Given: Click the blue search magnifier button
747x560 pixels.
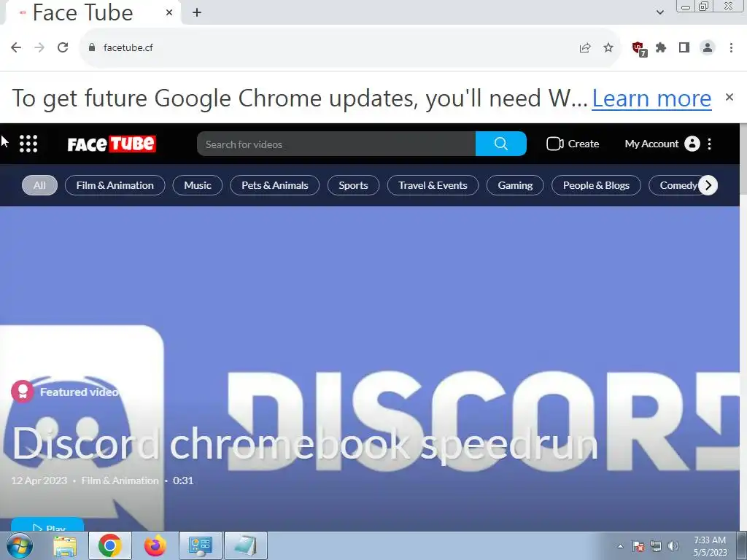Looking at the screenshot, I should 500,144.
